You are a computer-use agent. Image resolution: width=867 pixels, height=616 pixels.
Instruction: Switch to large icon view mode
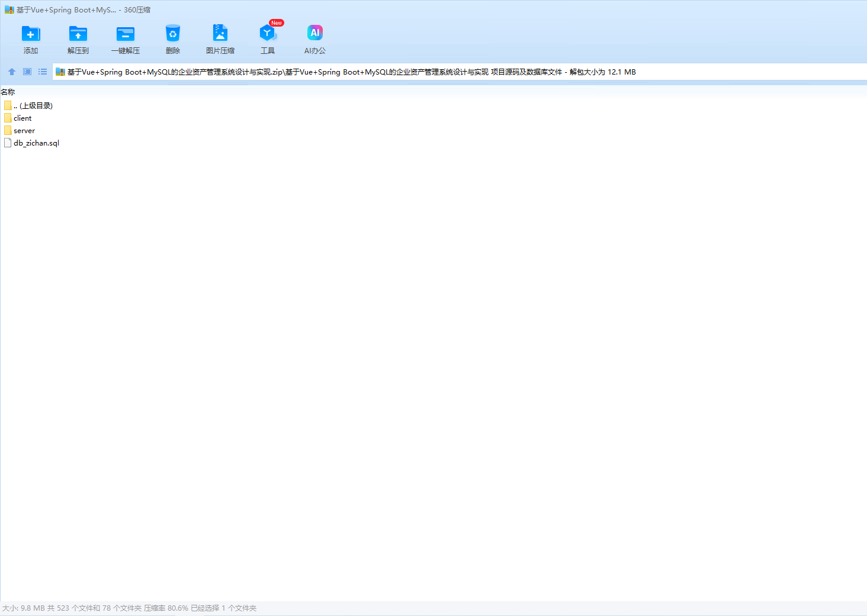[x=27, y=72]
